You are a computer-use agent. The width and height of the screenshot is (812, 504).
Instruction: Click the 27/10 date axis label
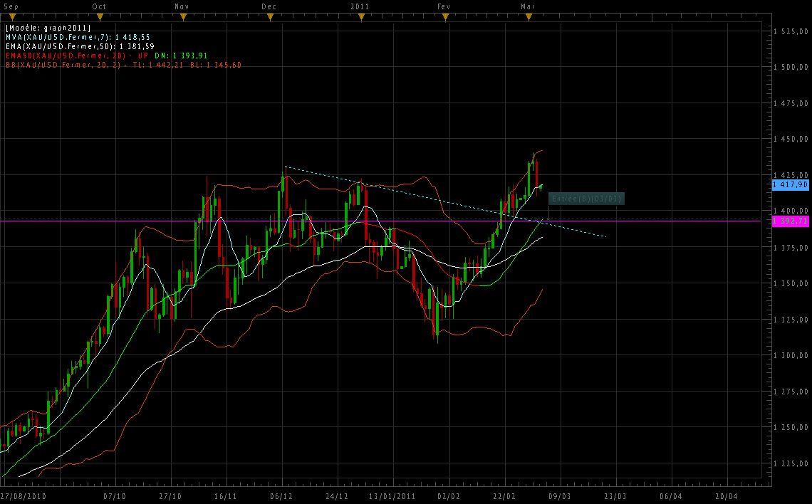pos(170,497)
